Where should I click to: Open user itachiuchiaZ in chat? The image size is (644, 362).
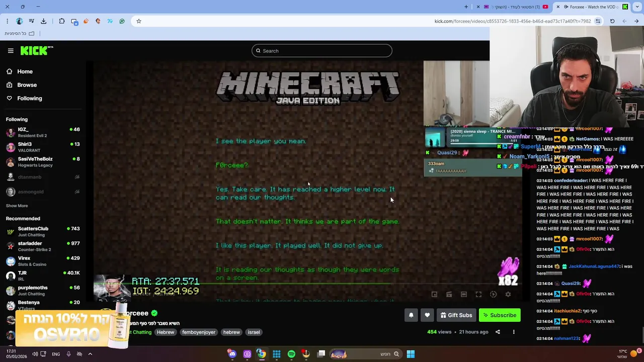click(x=568, y=311)
